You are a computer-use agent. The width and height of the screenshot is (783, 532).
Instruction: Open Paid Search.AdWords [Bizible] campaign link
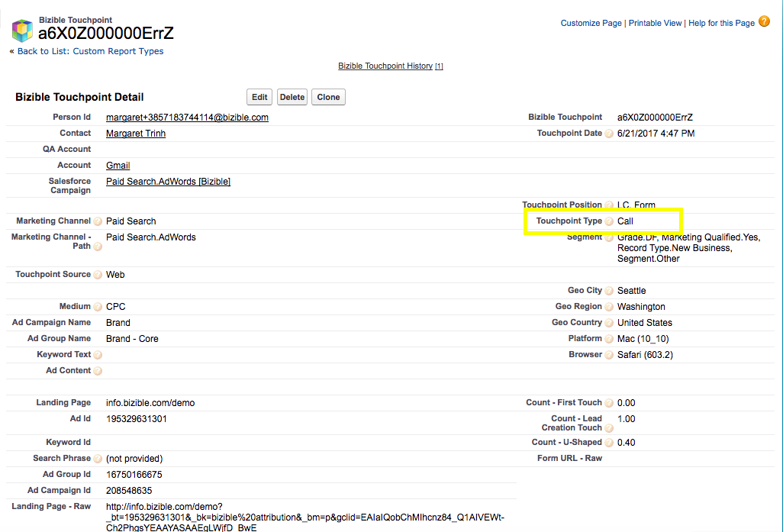(169, 182)
